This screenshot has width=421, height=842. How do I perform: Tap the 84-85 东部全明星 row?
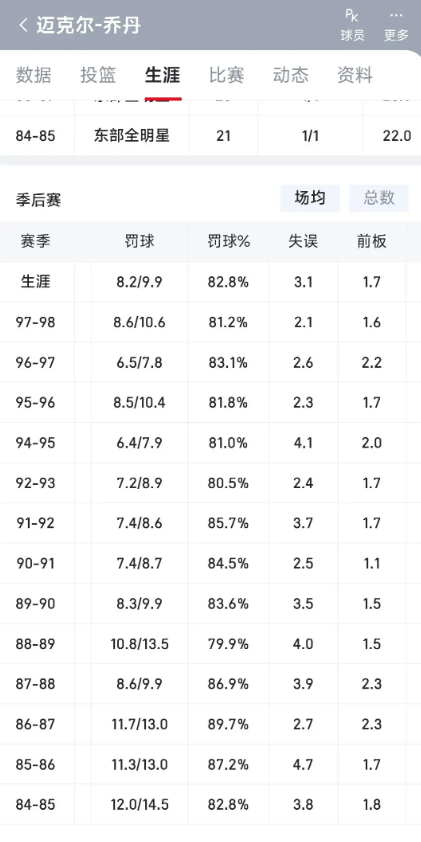[x=210, y=135]
